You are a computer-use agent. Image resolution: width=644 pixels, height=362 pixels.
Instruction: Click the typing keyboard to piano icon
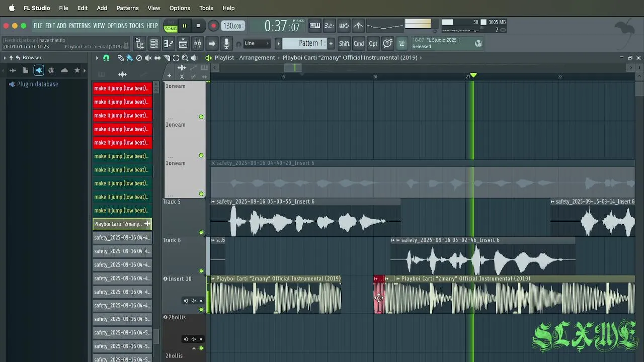click(x=314, y=26)
